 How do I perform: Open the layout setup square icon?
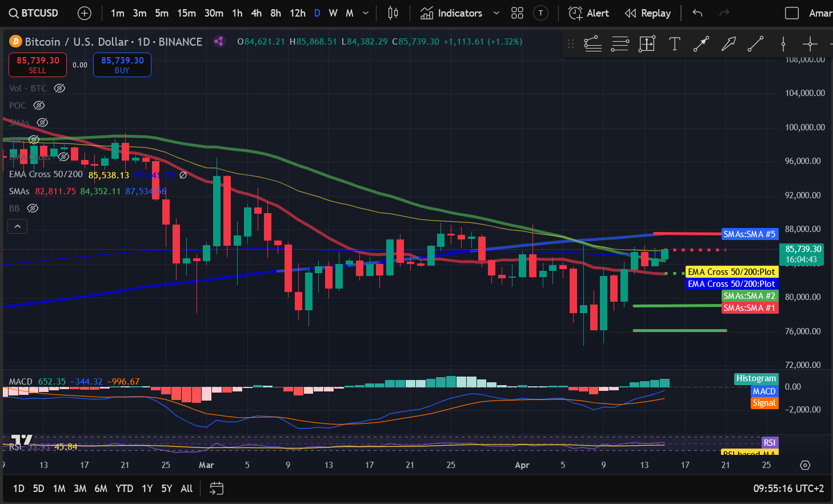[792, 13]
